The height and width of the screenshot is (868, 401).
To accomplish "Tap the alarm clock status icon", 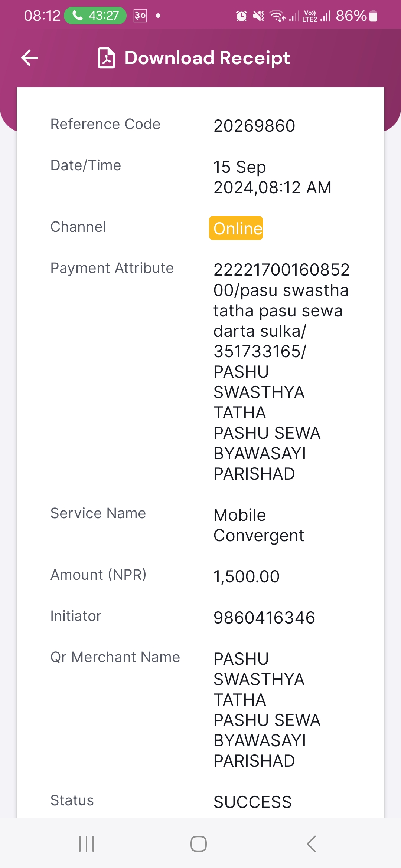I will [241, 16].
